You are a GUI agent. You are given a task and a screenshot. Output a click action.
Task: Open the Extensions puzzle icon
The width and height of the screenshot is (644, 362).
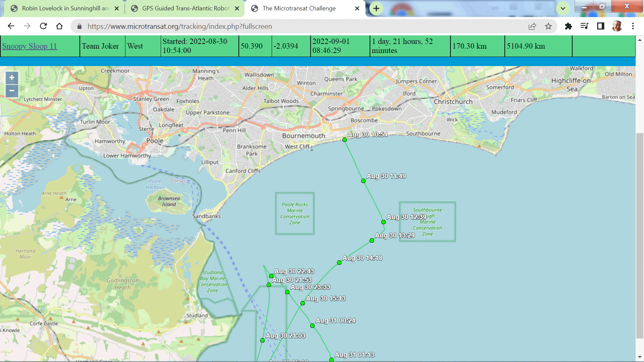[568, 26]
